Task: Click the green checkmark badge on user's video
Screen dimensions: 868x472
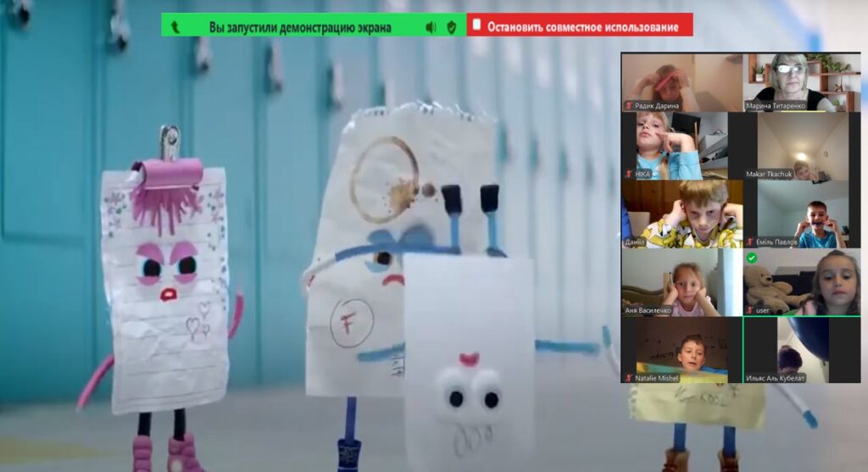Action: [x=751, y=258]
